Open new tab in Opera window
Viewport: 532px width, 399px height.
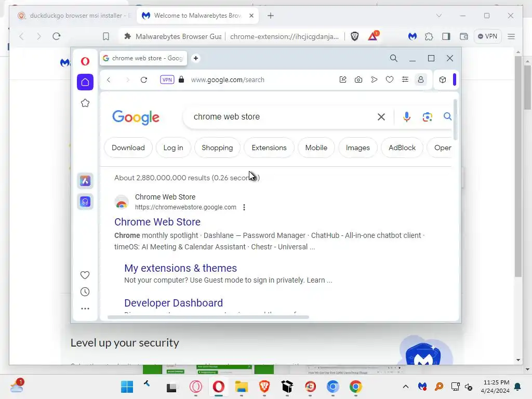coord(196,58)
